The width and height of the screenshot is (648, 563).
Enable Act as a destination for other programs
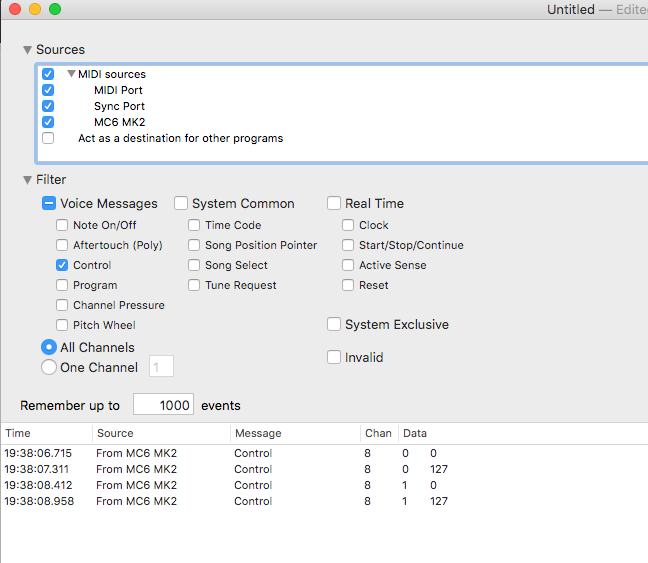coord(48,138)
